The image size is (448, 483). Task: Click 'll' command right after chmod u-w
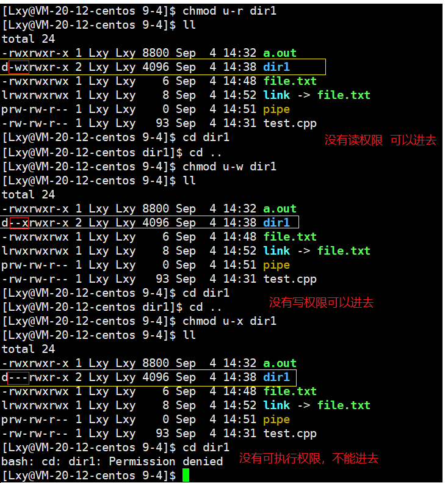point(189,181)
